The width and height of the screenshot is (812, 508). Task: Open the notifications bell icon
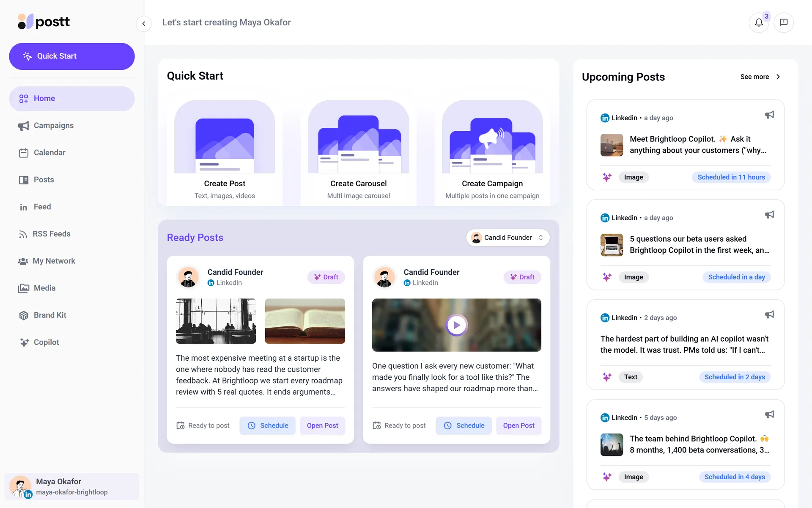click(759, 22)
